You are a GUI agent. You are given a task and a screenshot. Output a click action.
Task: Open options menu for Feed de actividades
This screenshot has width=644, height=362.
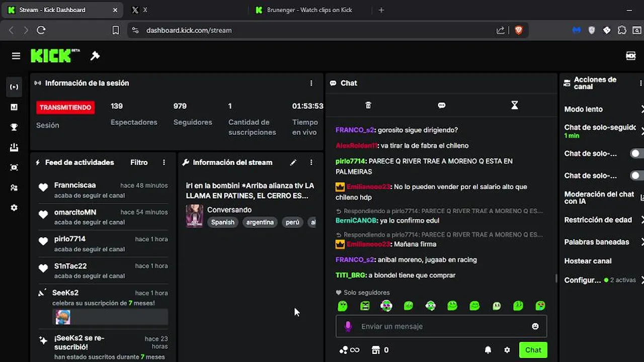click(164, 162)
